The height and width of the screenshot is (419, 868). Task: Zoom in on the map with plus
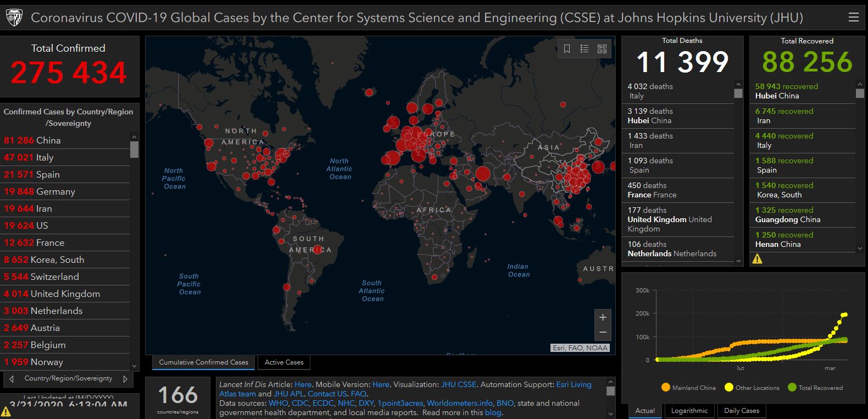[603, 317]
